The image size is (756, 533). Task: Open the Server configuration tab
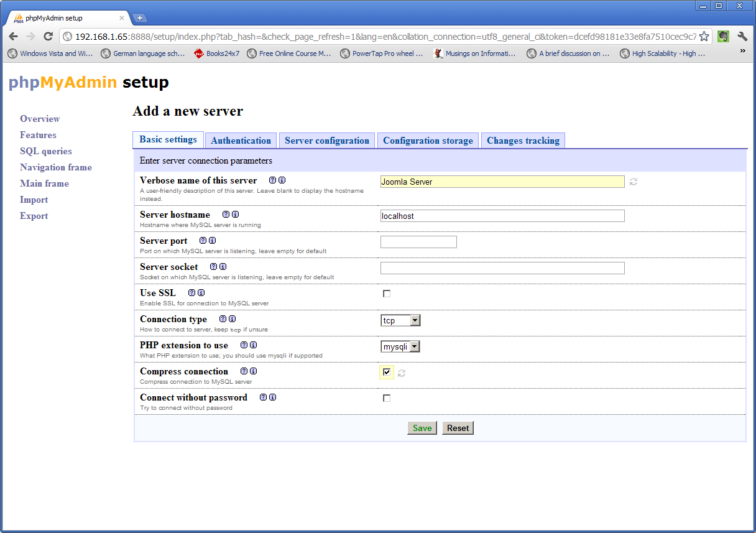click(327, 141)
